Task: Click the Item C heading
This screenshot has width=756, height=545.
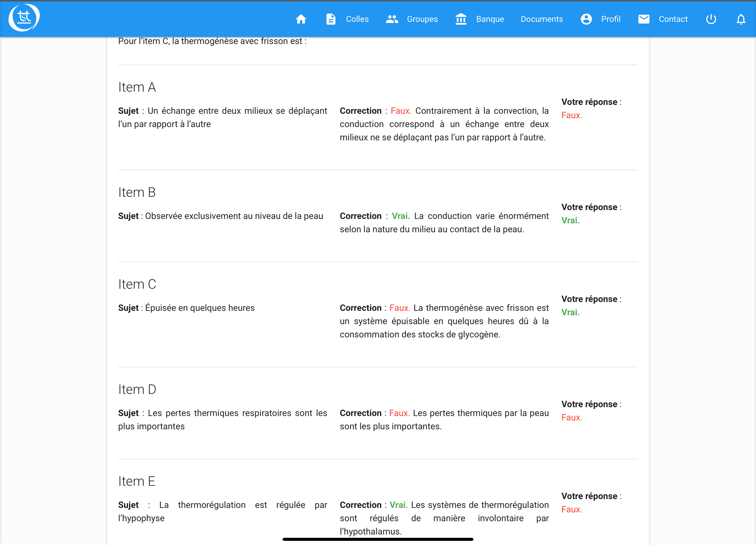Action: click(x=137, y=284)
